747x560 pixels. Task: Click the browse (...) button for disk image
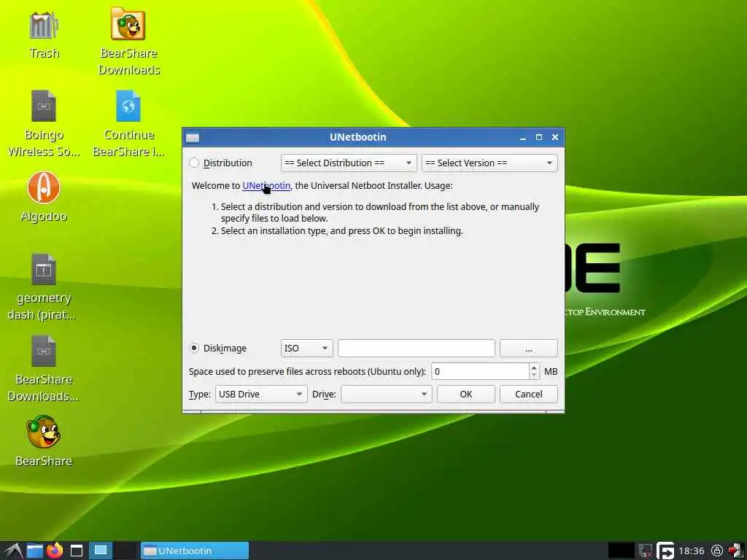[x=528, y=348]
